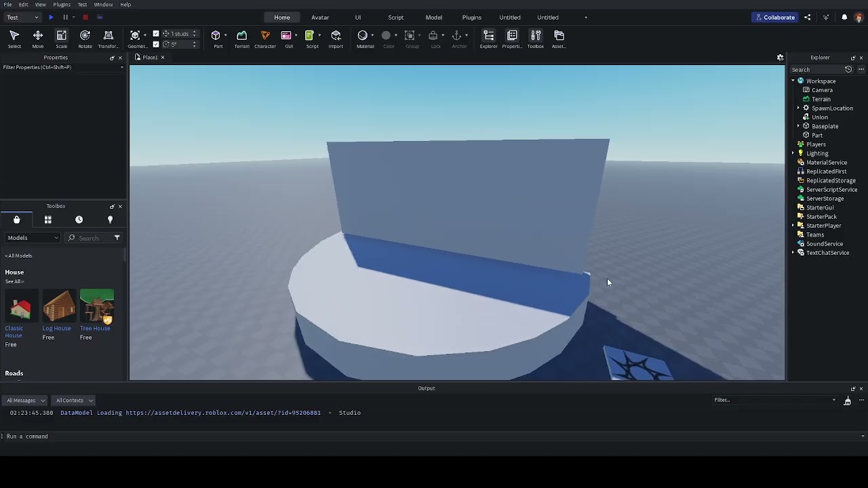Add a new Script

[311, 39]
